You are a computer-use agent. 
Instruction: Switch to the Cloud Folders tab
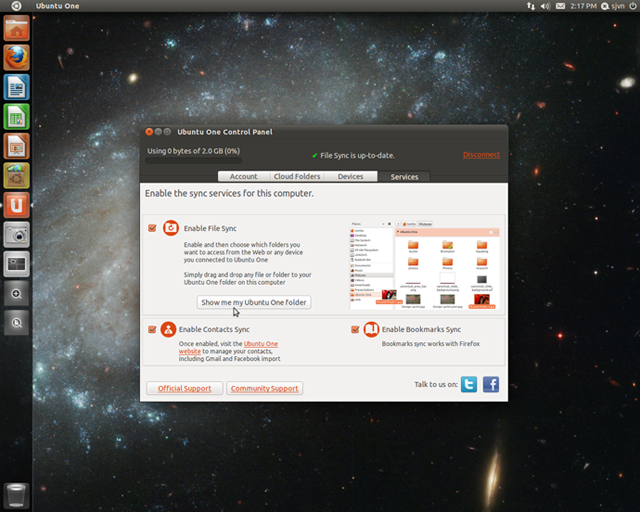click(x=297, y=176)
